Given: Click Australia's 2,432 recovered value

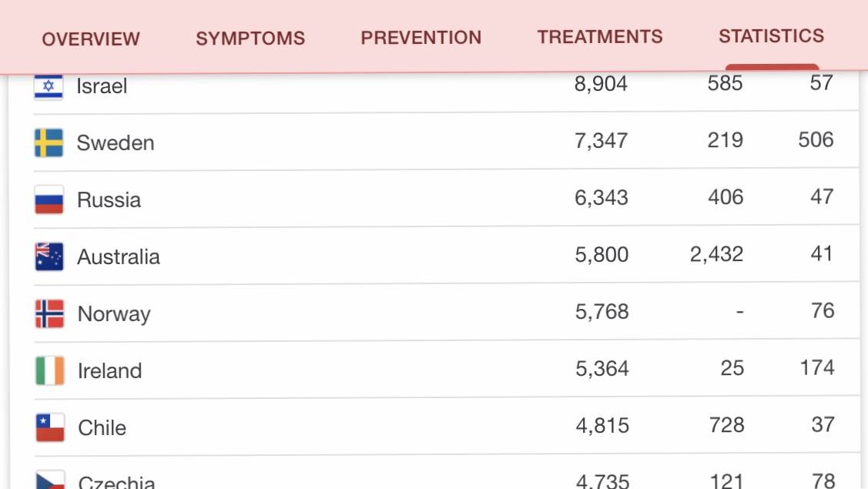Looking at the screenshot, I should (716, 255).
